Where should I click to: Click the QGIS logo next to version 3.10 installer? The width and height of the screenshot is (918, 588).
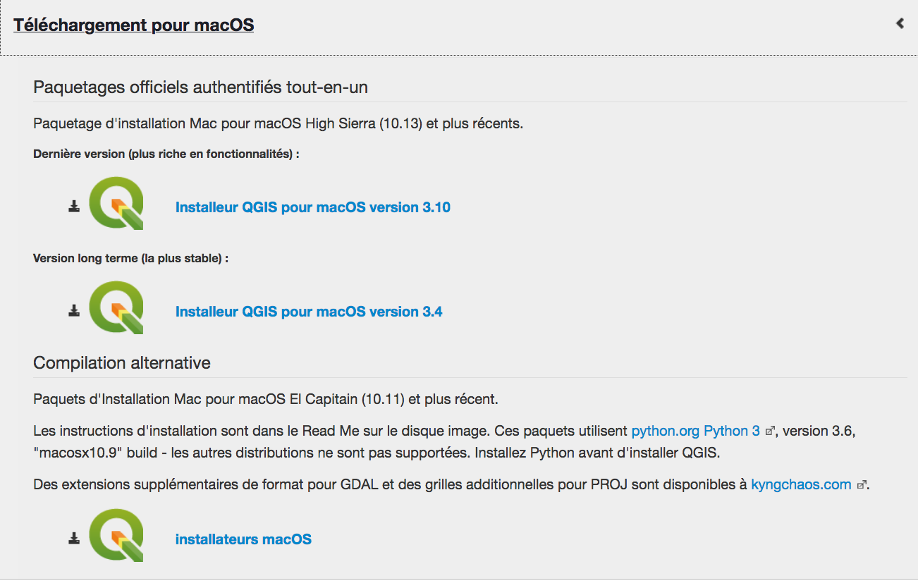pyautogui.click(x=116, y=202)
